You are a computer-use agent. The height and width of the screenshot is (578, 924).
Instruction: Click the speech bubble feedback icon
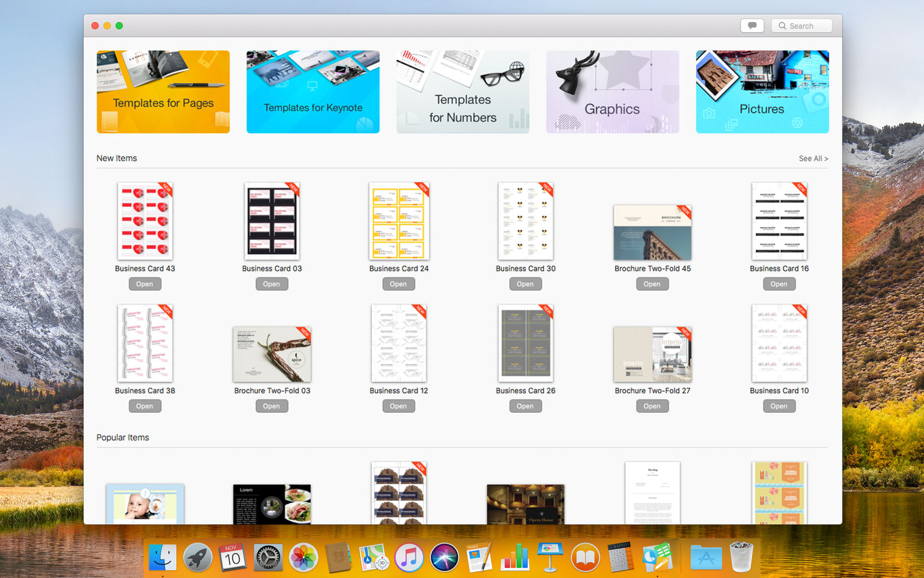(x=752, y=25)
